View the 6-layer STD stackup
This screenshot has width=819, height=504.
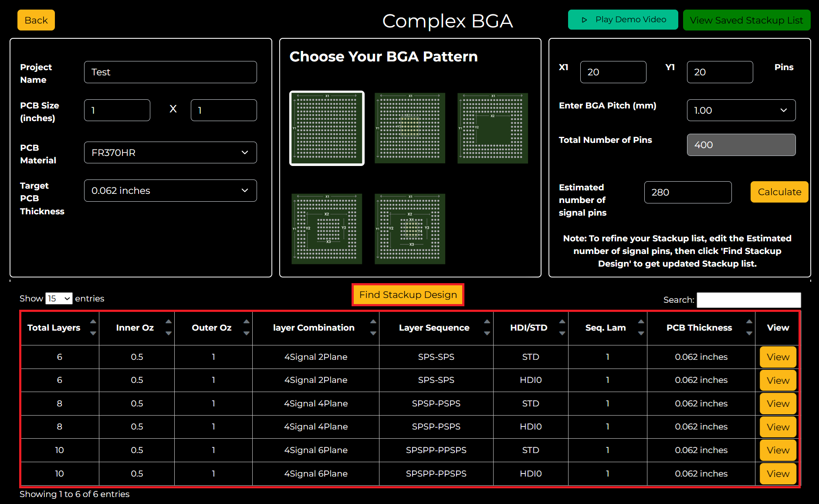778,357
